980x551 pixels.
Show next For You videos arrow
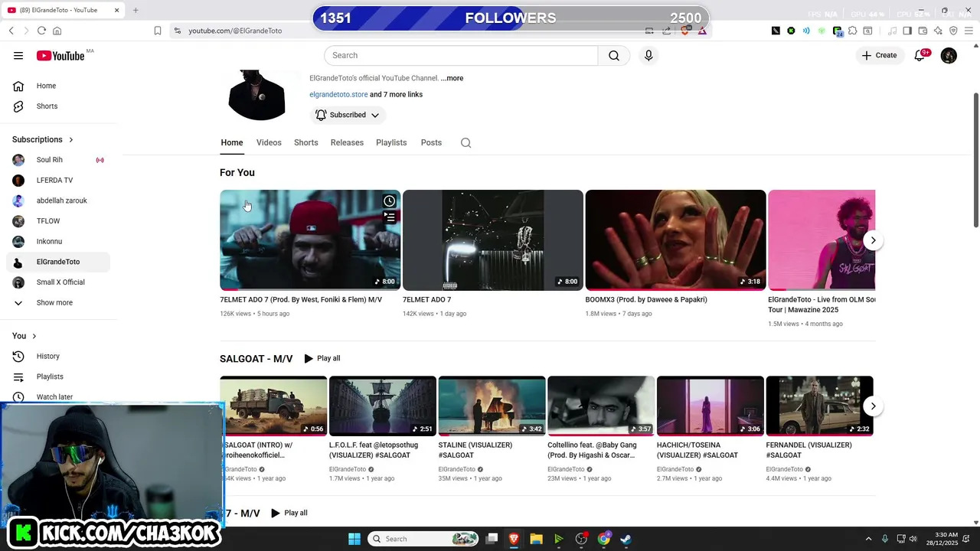click(873, 240)
